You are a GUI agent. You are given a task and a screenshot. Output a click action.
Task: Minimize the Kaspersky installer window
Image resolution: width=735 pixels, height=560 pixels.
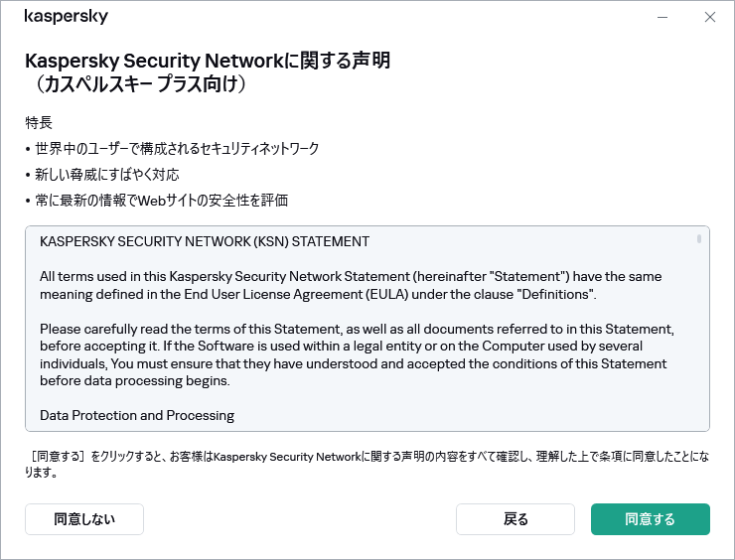tap(661, 17)
